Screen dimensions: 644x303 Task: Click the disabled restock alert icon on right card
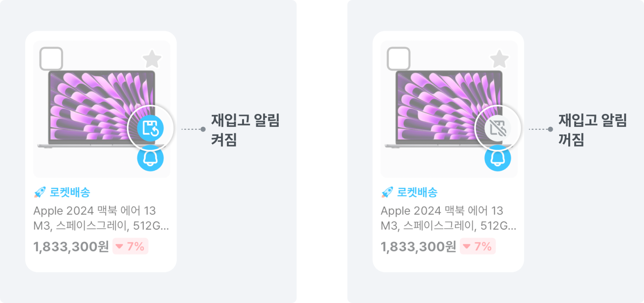click(x=498, y=128)
